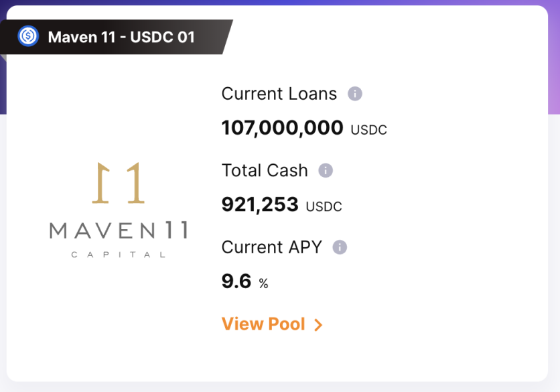Click the percent sign after 9.6

click(263, 283)
